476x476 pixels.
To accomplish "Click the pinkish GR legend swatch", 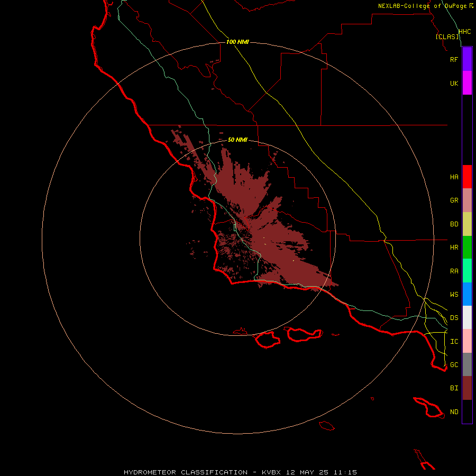I will click(467, 200).
